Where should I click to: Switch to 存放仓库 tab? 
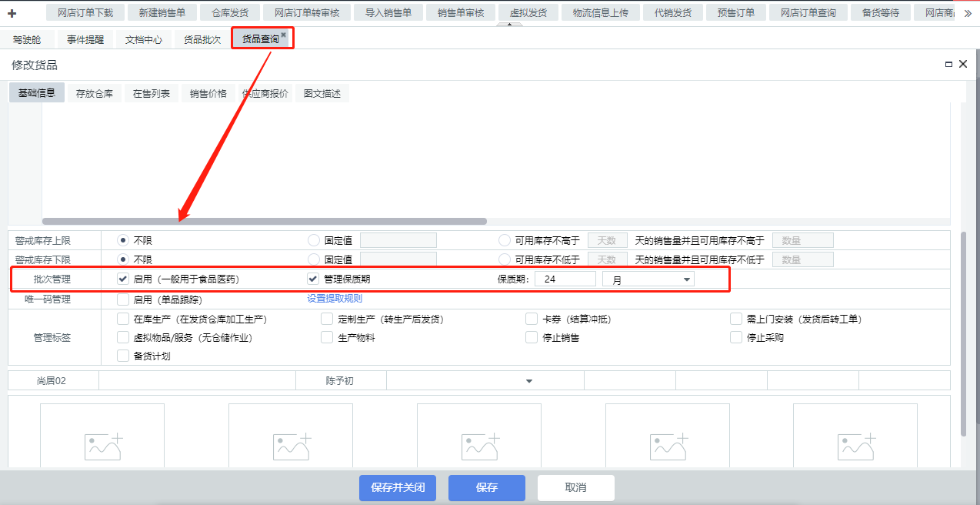[95, 93]
